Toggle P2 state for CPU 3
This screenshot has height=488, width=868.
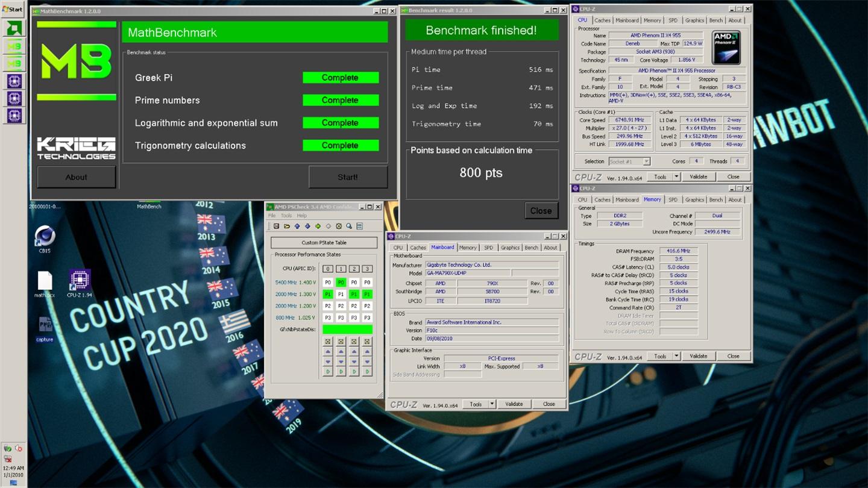pos(367,306)
